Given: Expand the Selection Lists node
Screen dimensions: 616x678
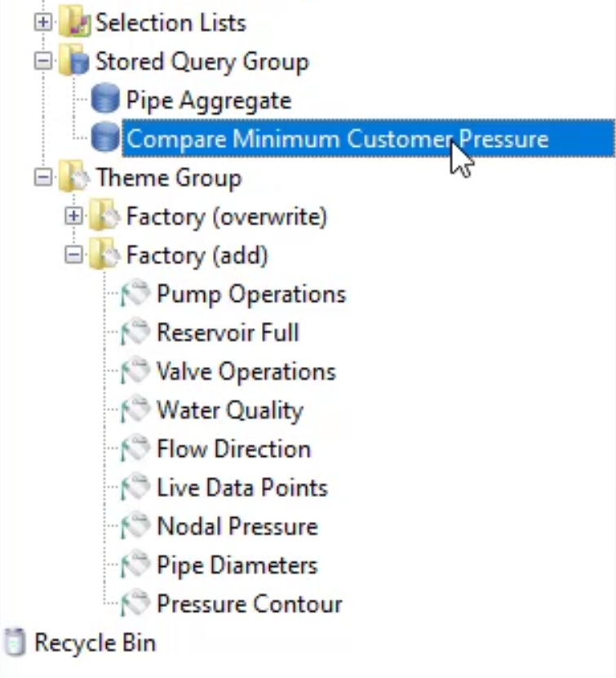Looking at the screenshot, I should [x=42, y=21].
